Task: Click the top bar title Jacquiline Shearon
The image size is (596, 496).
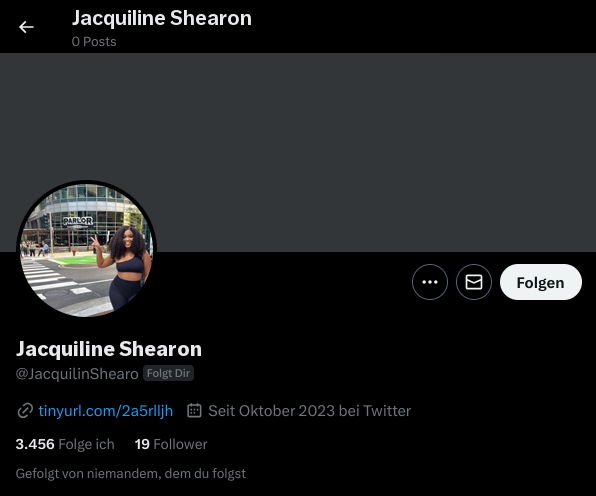Action: 162,18
